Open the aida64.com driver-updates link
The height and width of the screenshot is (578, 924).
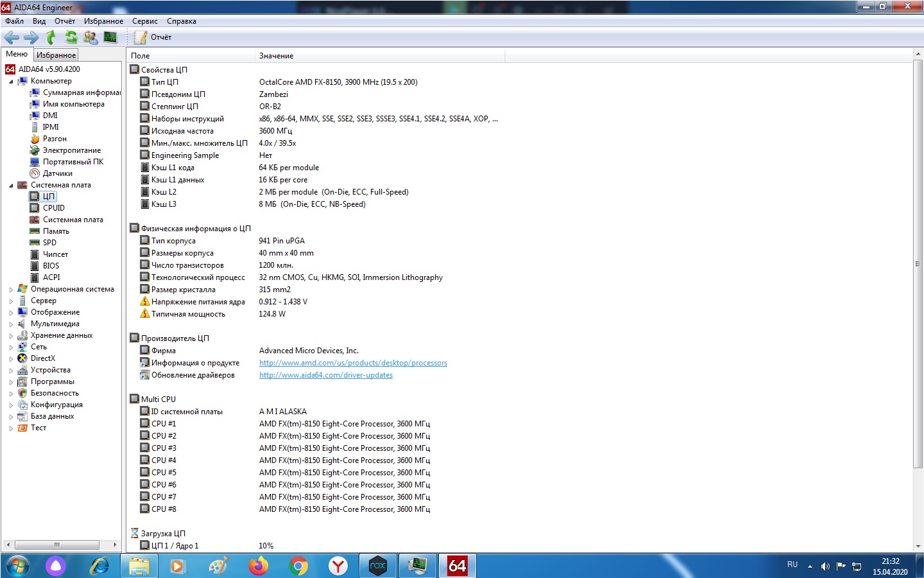click(x=325, y=375)
